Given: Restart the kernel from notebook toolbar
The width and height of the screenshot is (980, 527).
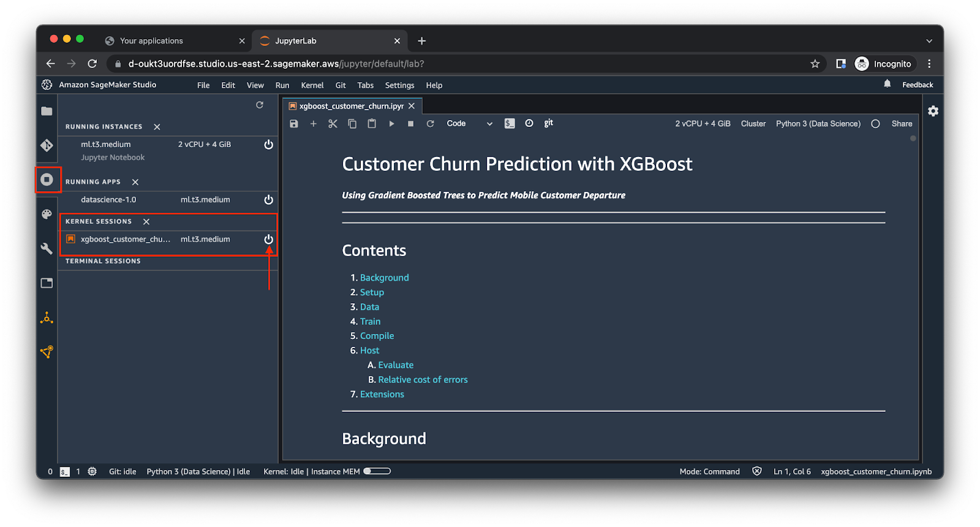Looking at the screenshot, I should tap(430, 124).
